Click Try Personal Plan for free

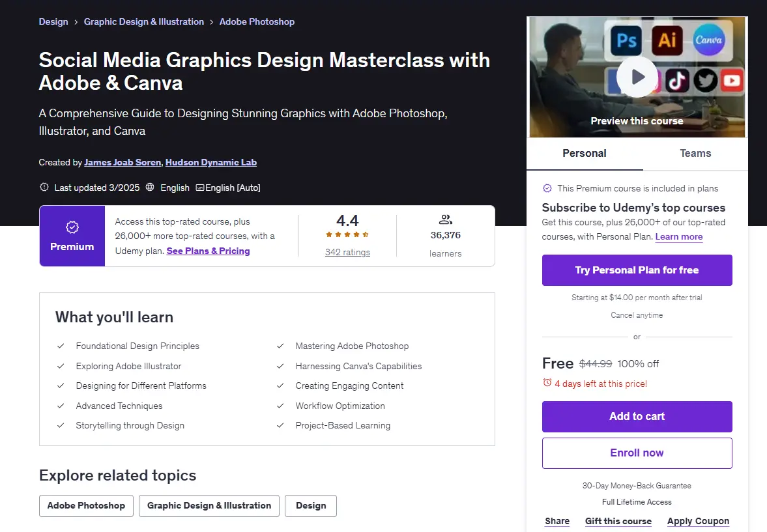pyautogui.click(x=637, y=270)
